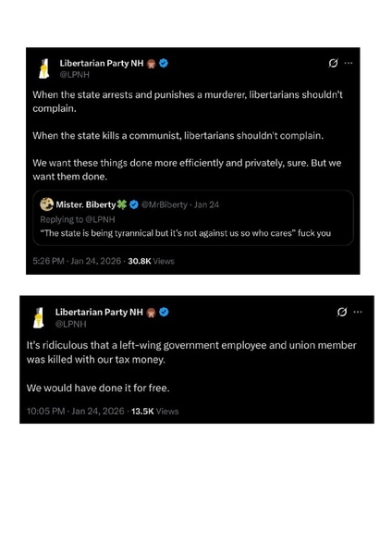
Task: Click the @LPNH handle under the second tweet name
Action: click(x=71, y=324)
